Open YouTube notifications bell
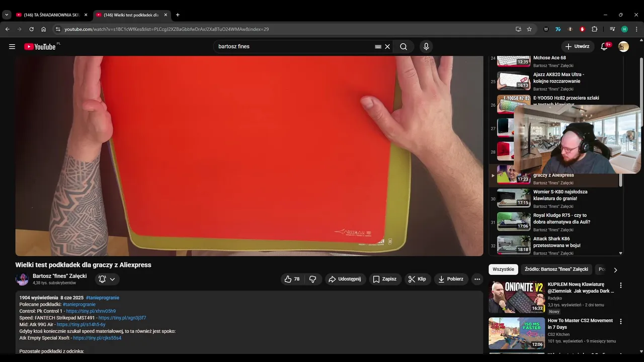 pos(604,47)
